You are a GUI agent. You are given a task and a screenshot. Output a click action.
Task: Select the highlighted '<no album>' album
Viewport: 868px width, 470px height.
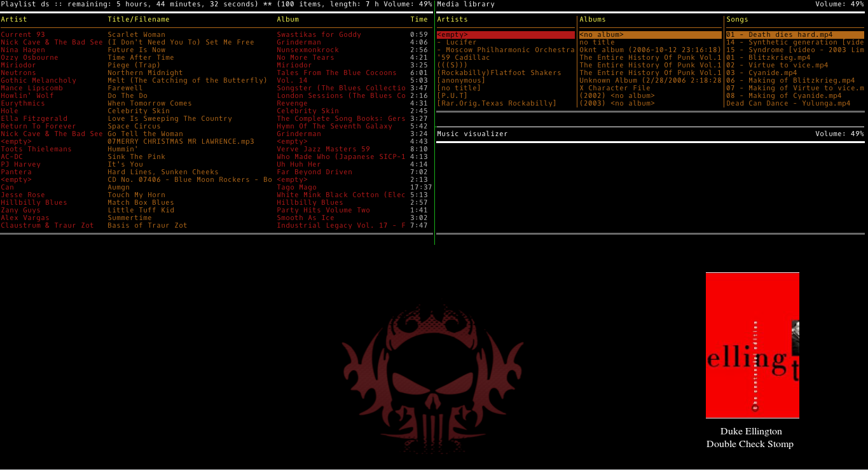pos(651,35)
